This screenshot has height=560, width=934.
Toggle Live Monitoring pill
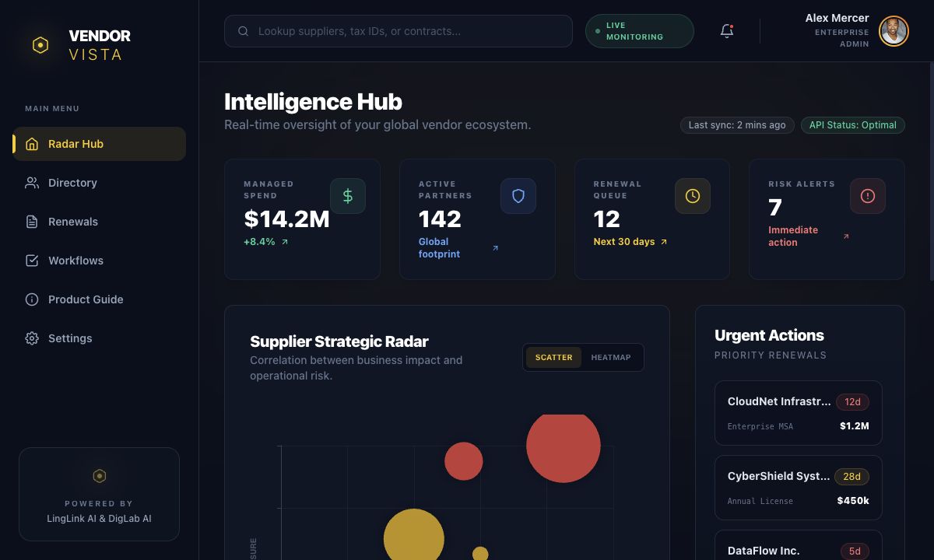point(639,31)
